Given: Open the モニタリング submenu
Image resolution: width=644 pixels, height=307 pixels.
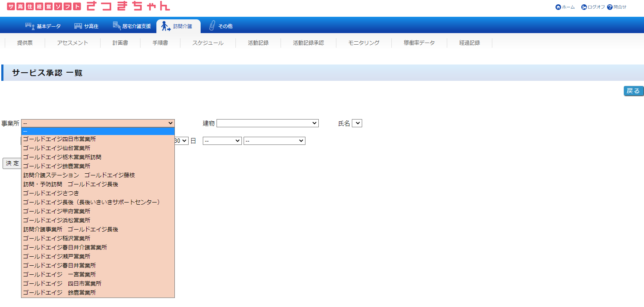Looking at the screenshot, I should 363,43.
